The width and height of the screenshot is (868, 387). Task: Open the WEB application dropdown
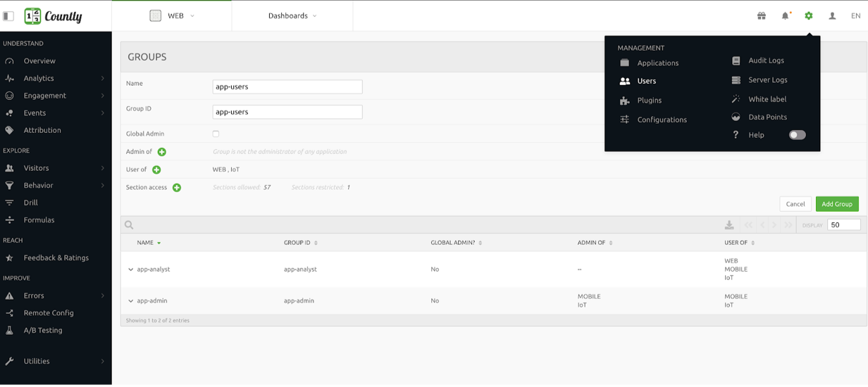coord(172,15)
